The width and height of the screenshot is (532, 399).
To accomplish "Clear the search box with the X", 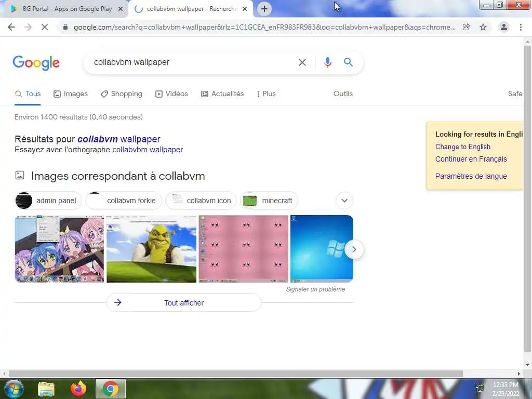I will pyautogui.click(x=302, y=62).
